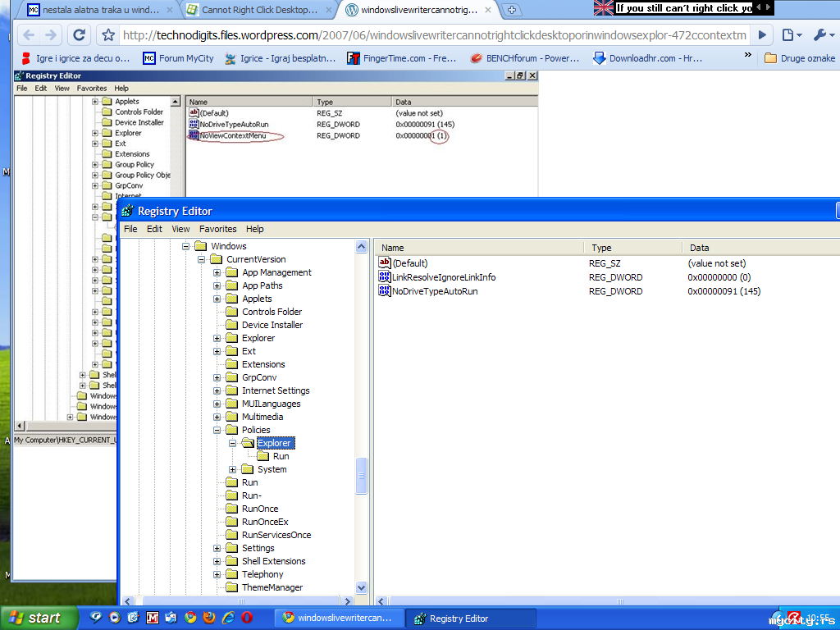The image size is (840, 630).
Task: Expand the Telephony key
Action: [x=217, y=574]
